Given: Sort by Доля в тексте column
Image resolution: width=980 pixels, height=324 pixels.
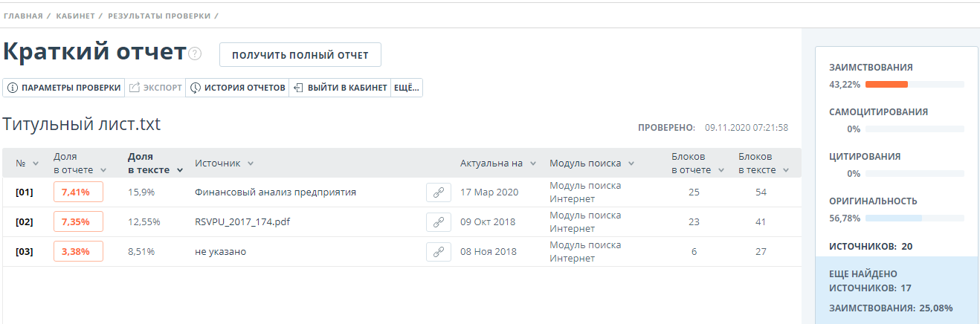Looking at the screenshot, I should coord(155,163).
